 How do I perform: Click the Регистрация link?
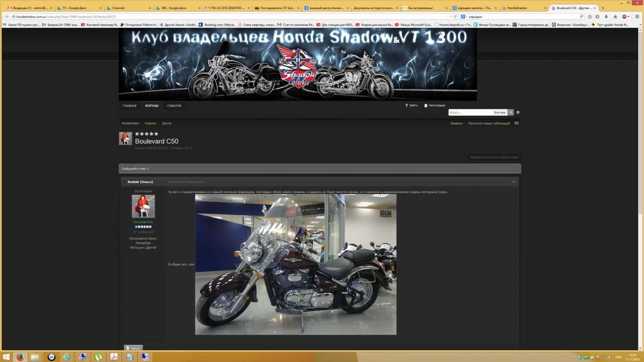pos(435,106)
